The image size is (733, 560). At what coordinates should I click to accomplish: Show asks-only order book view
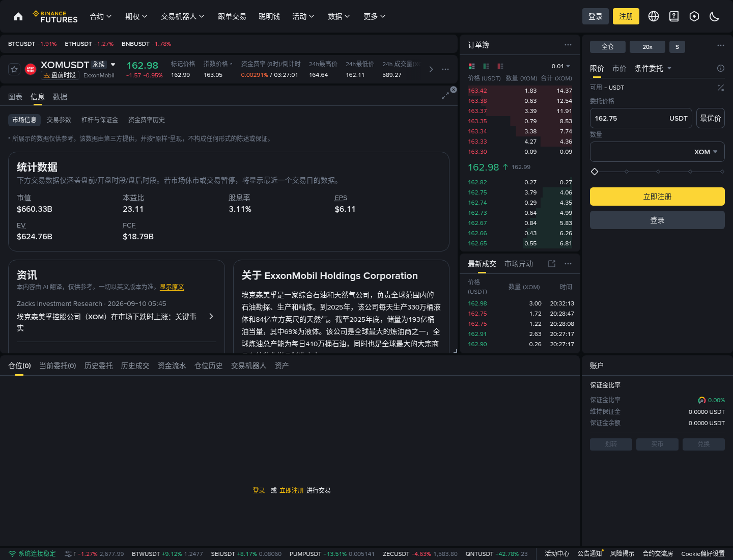pos(500,66)
